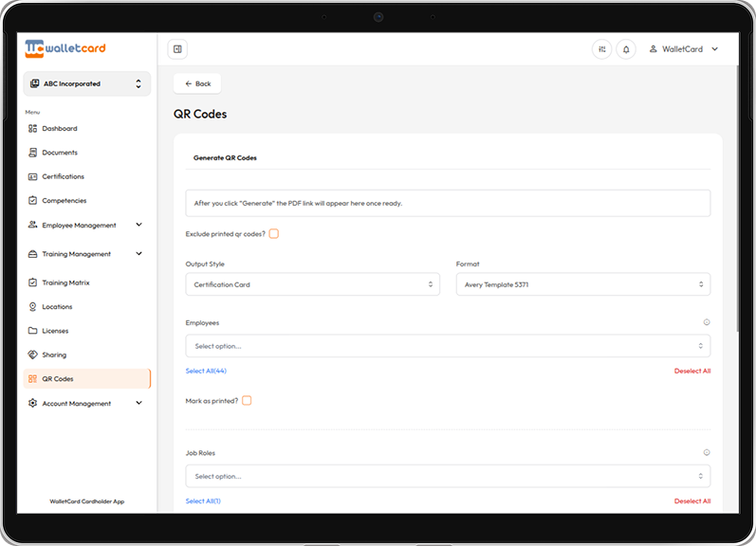Open the settings sliders icon
The height and width of the screenshot is (546, 756).
(601, 49)
